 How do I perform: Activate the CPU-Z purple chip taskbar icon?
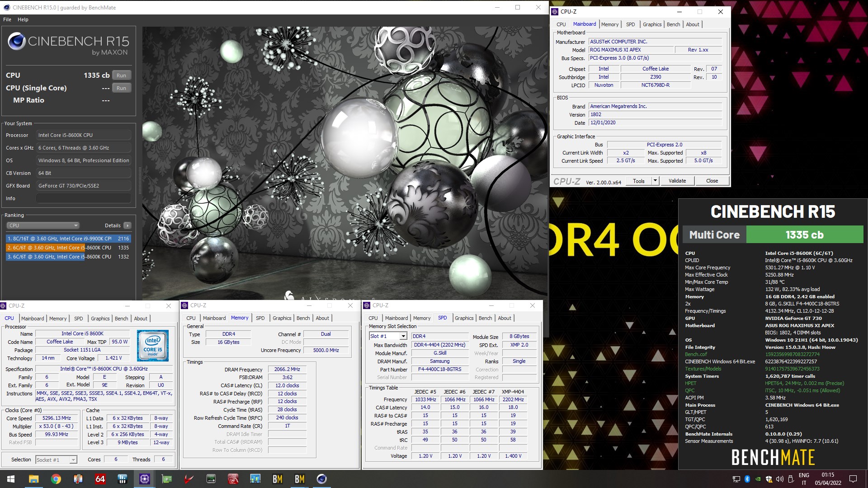point(145,479)
